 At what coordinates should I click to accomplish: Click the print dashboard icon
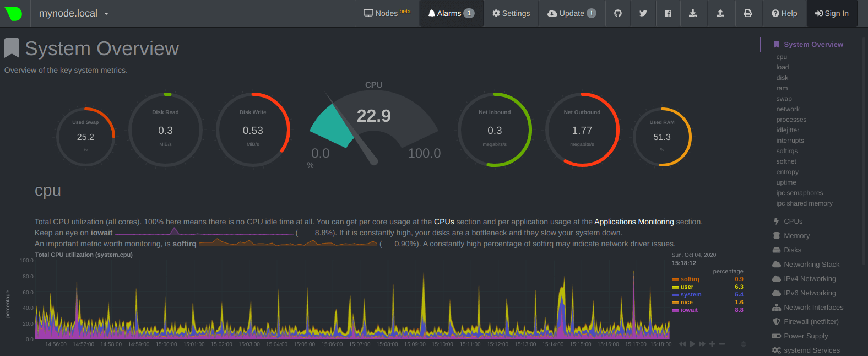point(747,13)
